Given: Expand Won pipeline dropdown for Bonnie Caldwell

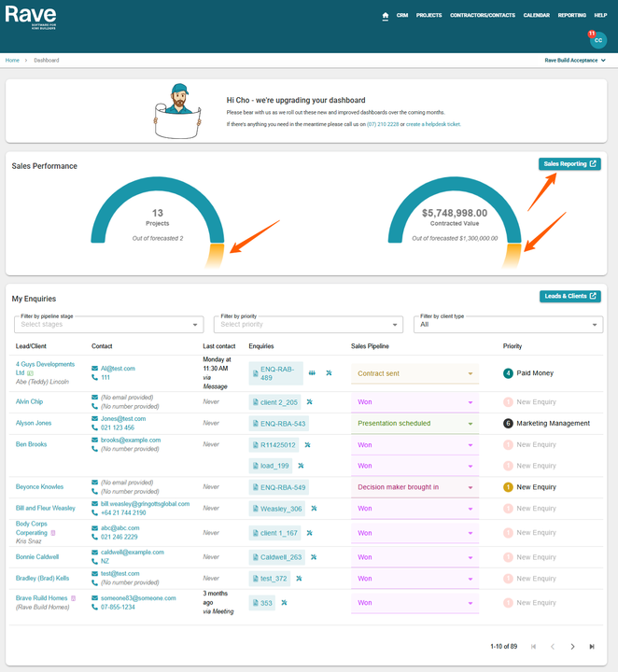Looking at the screenshot, I should pyautogui.click(x=414, y=557).
